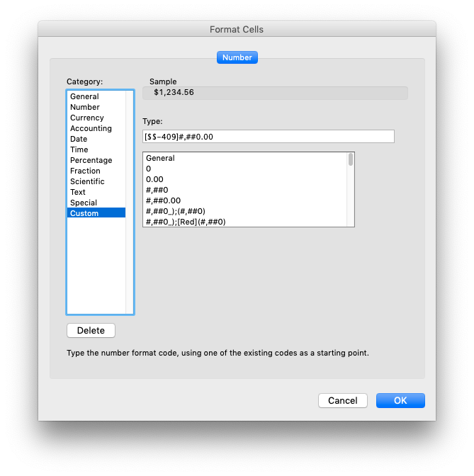Select General in the format codes list
474x476 pixels.
(x=244, y=158)
